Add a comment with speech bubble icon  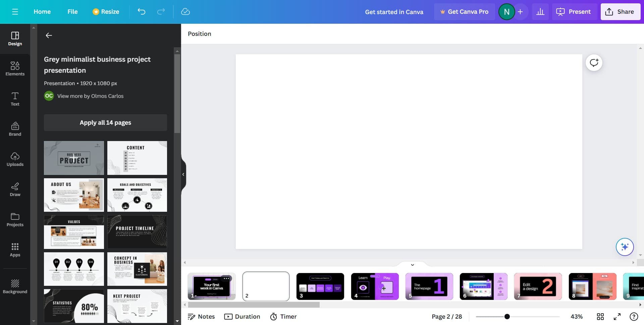point(594,63)
